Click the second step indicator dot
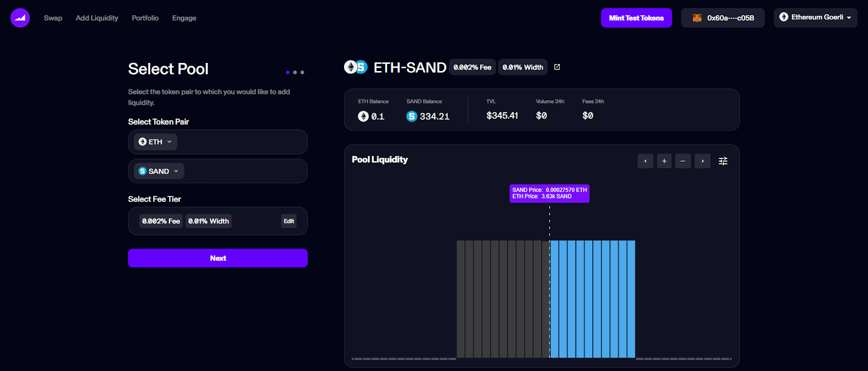Image resolution: width=868 pixels, height=371 pixels. pos(295,72)
